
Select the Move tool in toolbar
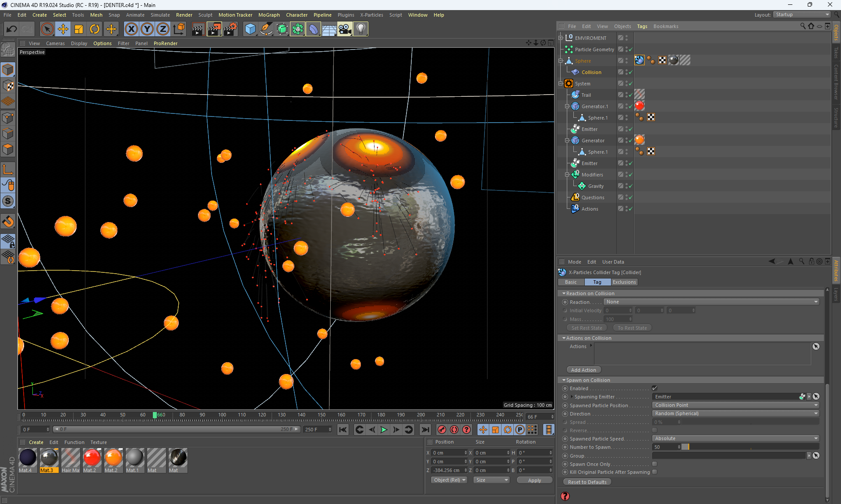coord(63,29)
